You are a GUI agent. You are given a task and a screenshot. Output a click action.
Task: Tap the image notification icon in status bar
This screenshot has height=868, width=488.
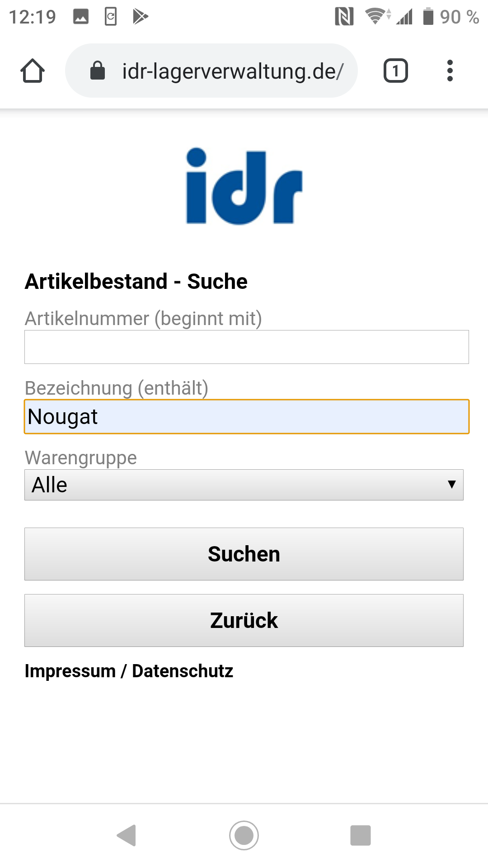(x=81, y=17)
